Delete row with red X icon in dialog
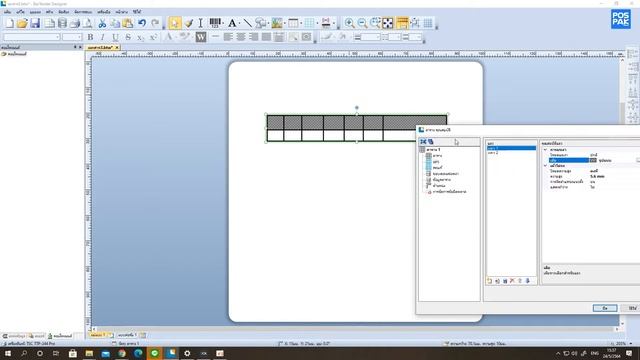This screenshot has height=360, width=640. tap(512, 281)
